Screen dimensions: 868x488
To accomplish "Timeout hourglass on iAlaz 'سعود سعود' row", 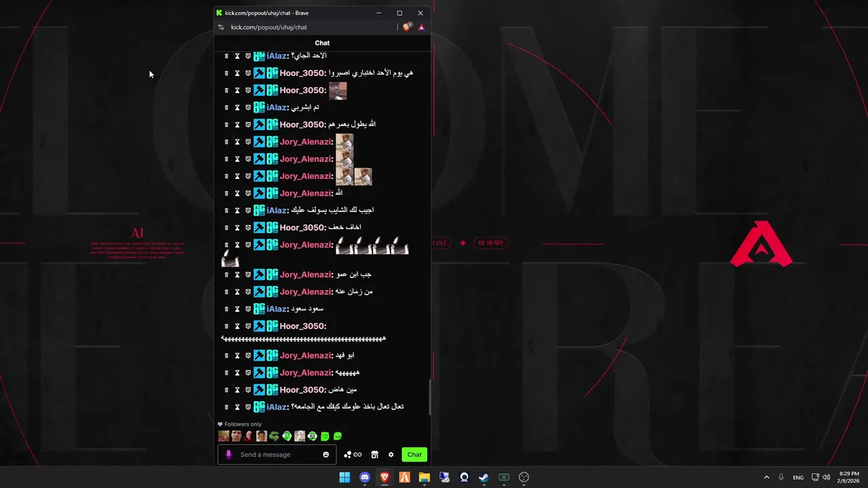I will point(237,309).
